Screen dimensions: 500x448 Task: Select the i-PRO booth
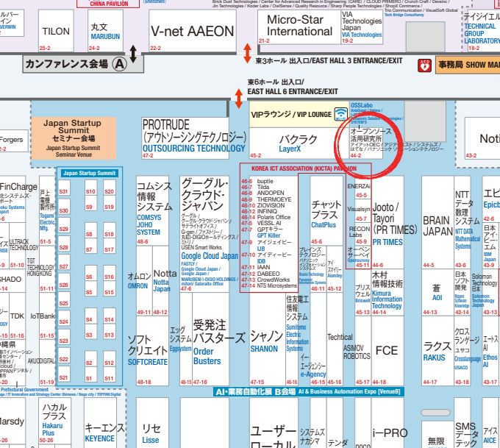tap(387, 423)
